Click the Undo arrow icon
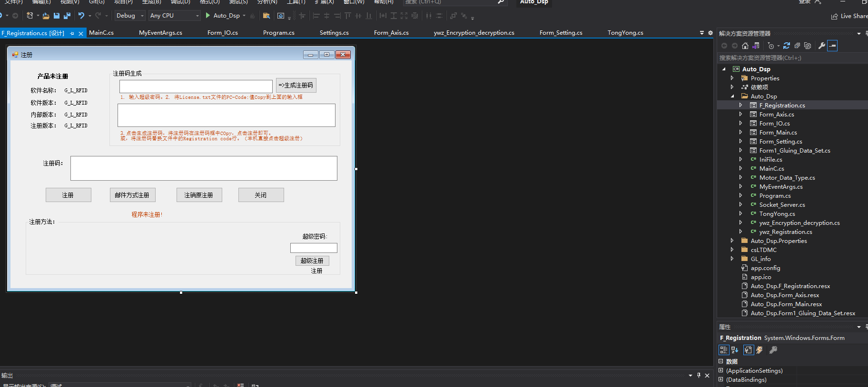The image size is (868, 387). click(81, 16)
